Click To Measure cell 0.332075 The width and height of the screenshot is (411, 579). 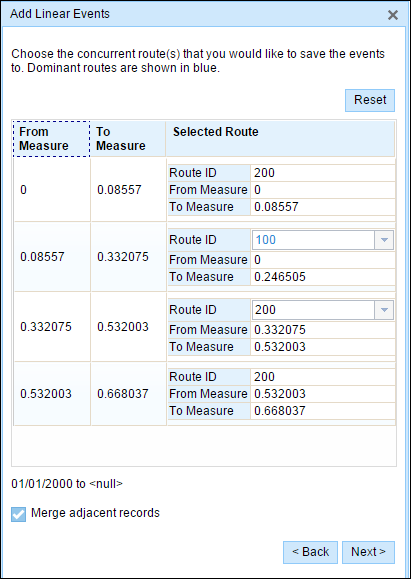(x=128, y=257)
